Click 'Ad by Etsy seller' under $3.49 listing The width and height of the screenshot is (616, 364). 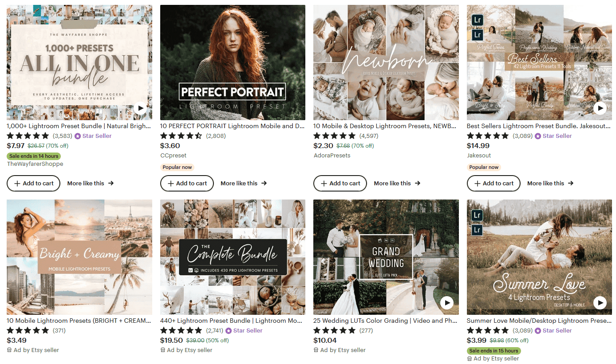click(33, 350)
